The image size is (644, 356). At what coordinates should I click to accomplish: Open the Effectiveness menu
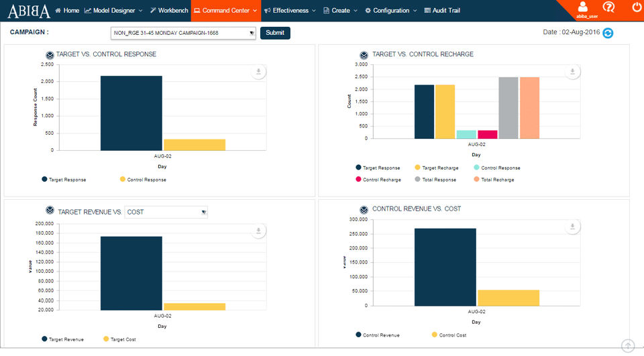(290, 10)
